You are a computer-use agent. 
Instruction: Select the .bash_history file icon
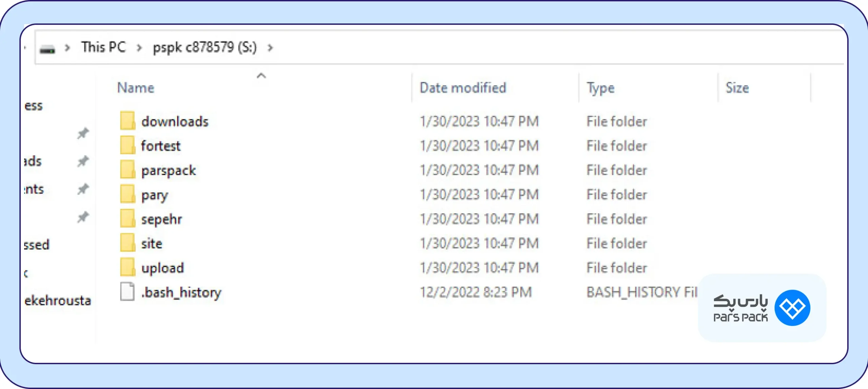point(127,292)
